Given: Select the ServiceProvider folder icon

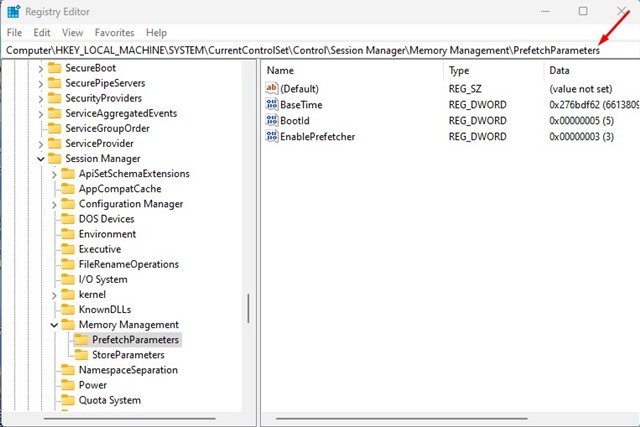Looking at the screenshot, I should 54,143.
